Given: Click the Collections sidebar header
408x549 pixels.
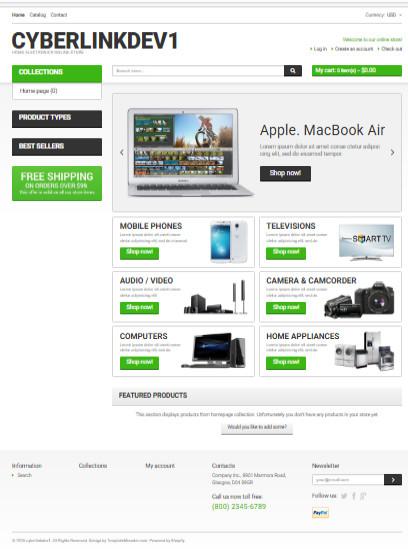Looking at the screenshot, I should [57, 73].
